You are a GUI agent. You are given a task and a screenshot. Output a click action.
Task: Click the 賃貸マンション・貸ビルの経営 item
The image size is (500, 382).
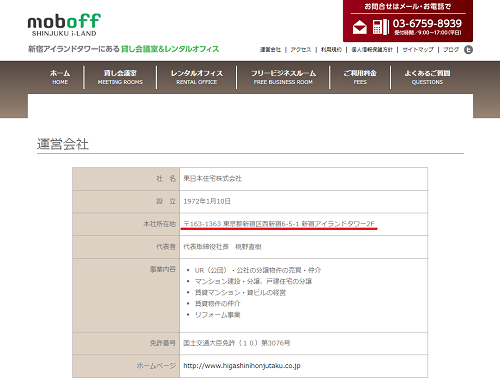pyautogui.click(x=240, y=292)
